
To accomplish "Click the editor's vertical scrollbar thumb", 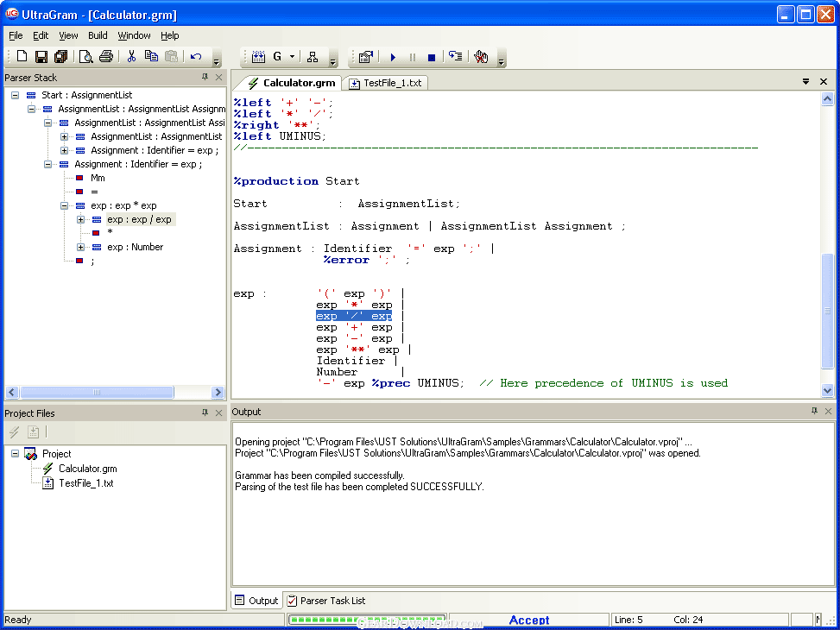I will pos(827,312).
